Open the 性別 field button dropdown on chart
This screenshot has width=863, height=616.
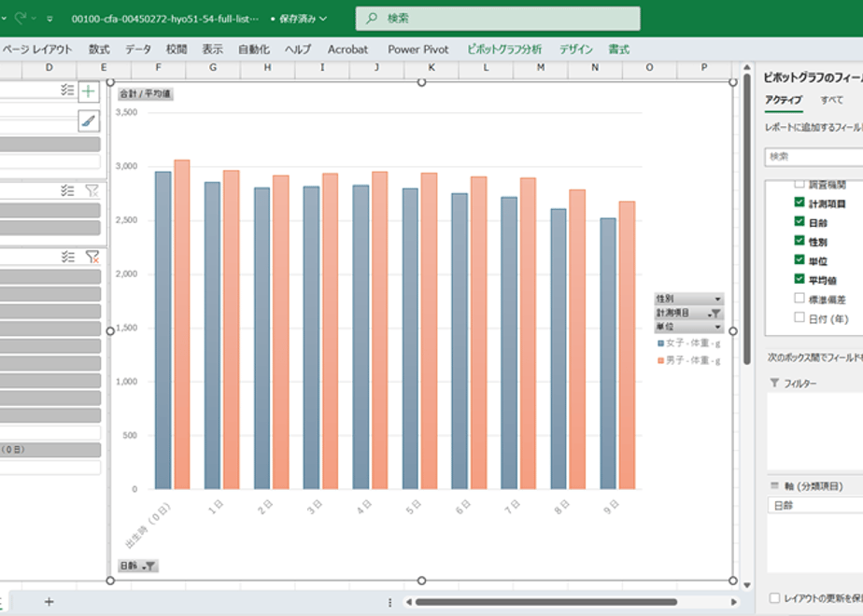688,299
